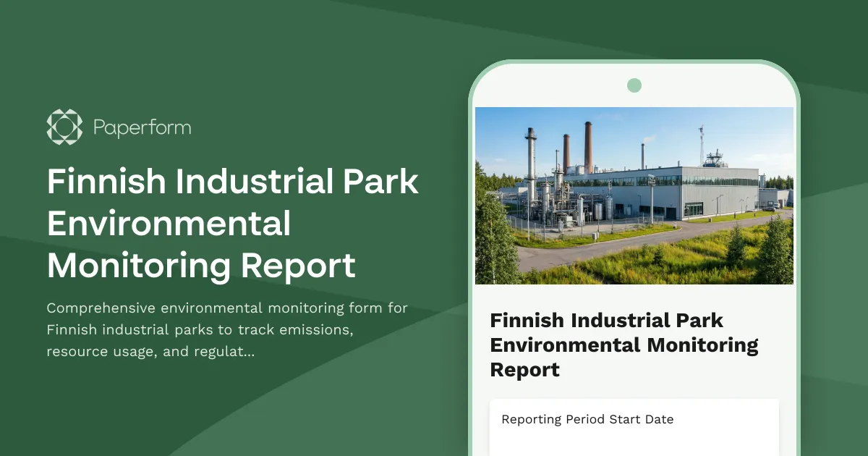
Task: Click the camera dot on the phone mockup
Action: [x=634, y=85]
